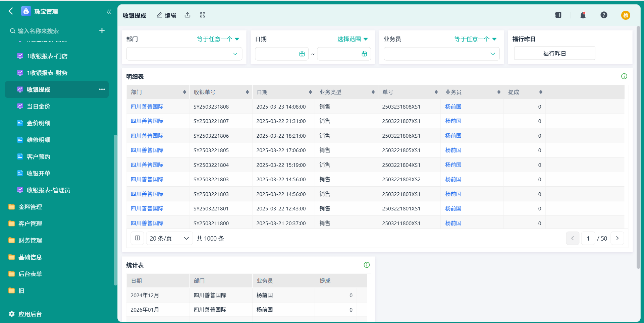Sort by 业务类型 column arrows
The image size is (644, 323).
click(373, 92)
